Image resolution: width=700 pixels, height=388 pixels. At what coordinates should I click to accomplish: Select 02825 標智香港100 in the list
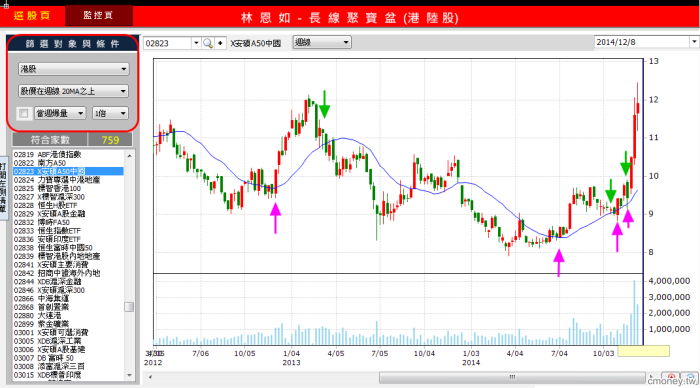pos(68,188)
